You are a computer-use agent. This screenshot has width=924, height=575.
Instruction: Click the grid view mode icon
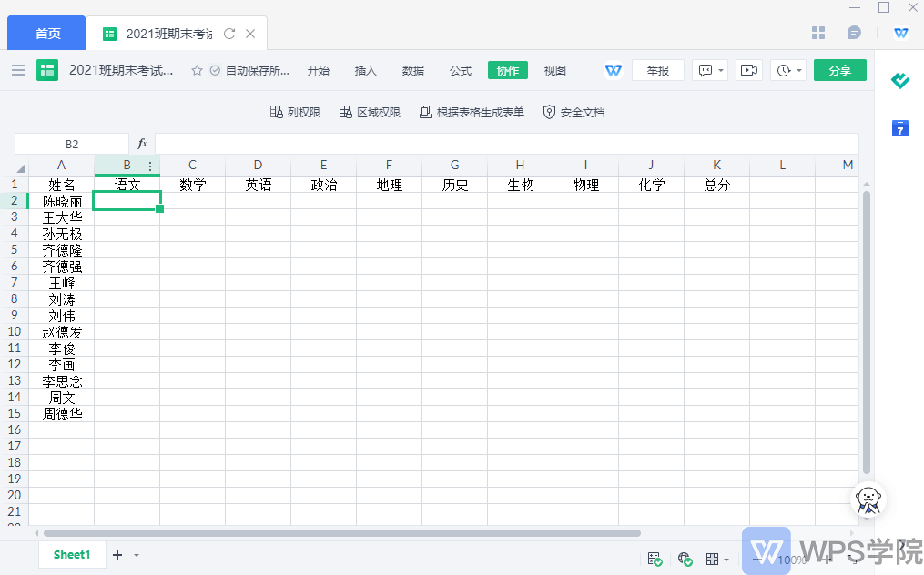click(713, 560)
